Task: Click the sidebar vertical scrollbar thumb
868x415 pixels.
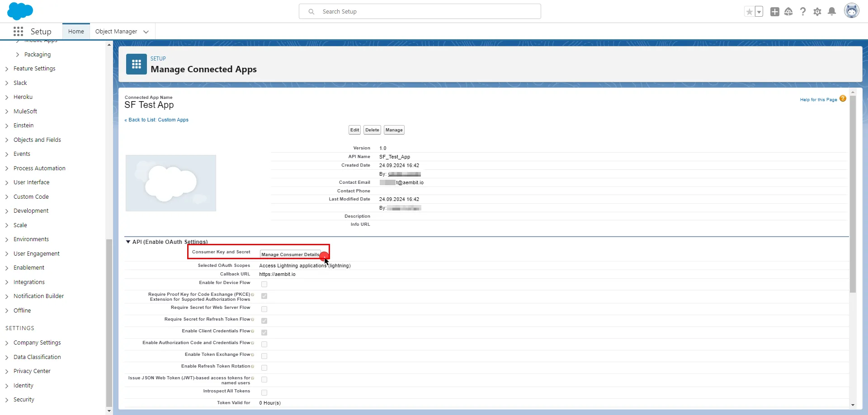Action: [x=109, y=322]
